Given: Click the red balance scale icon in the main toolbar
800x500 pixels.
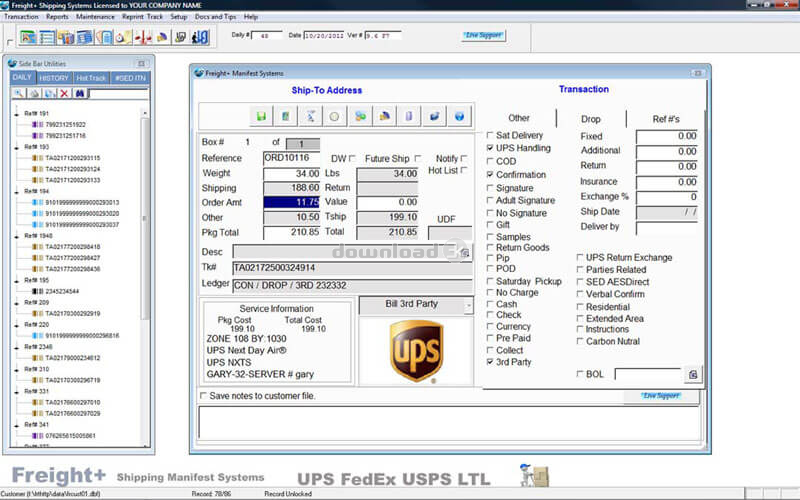Looking at the screenshot, I should tap(143, 37).
